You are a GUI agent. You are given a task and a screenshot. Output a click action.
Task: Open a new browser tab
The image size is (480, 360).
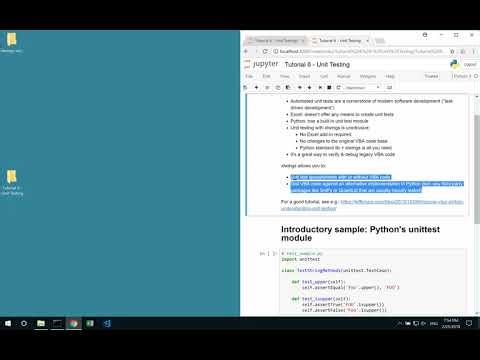pyautogui.click(x=379, y=41)
